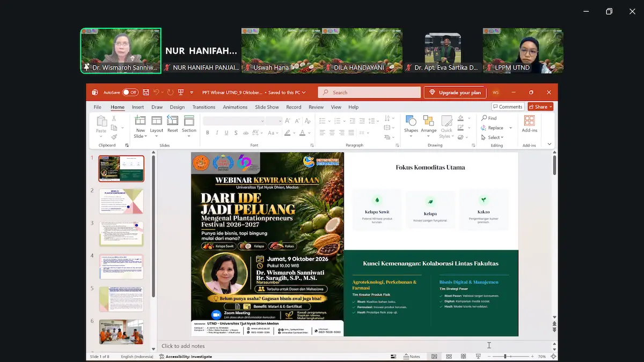Click the text highlight color button
The height and width of the screenshot is (362, 644).
[x=288, y=133]
